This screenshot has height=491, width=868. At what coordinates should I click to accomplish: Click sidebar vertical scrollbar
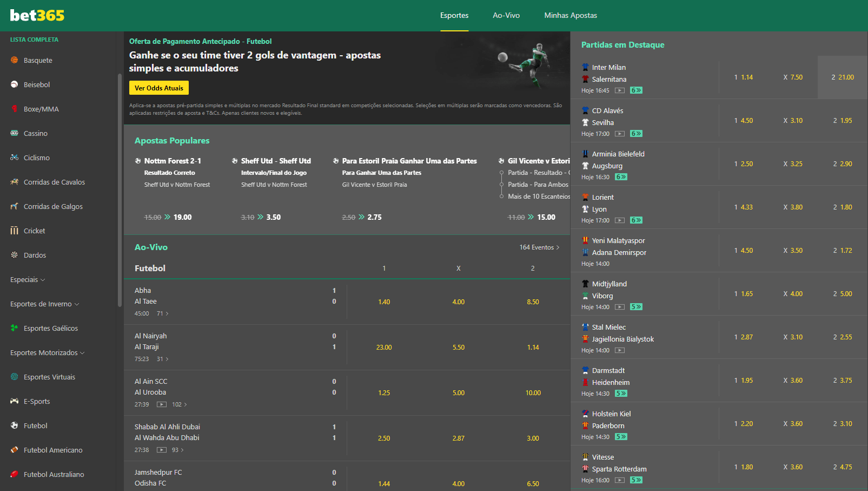point(120,189)
